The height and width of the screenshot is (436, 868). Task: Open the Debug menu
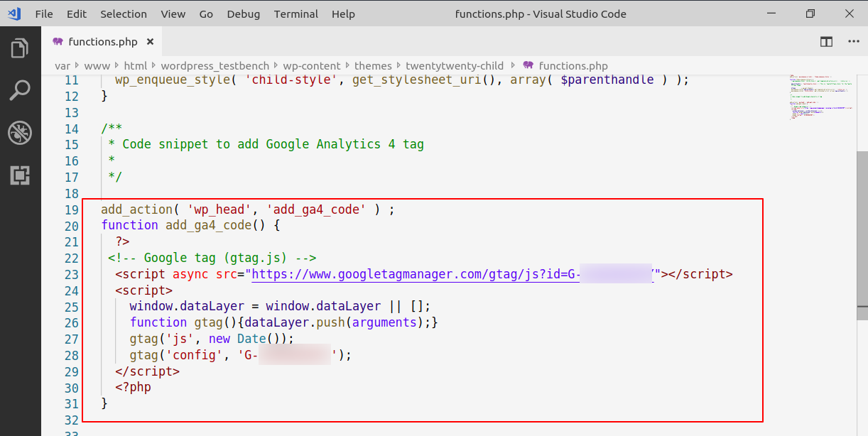(x=243, y=13)
